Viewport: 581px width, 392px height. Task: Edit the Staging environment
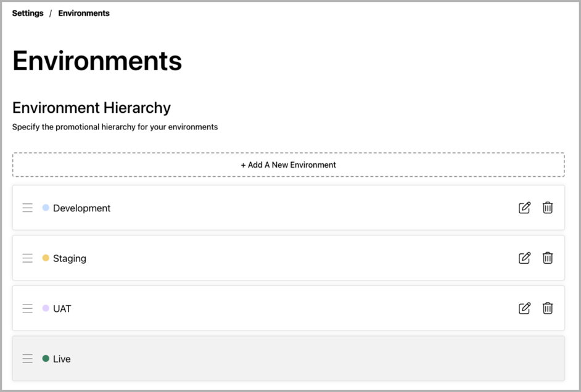[x=524, y=258]
